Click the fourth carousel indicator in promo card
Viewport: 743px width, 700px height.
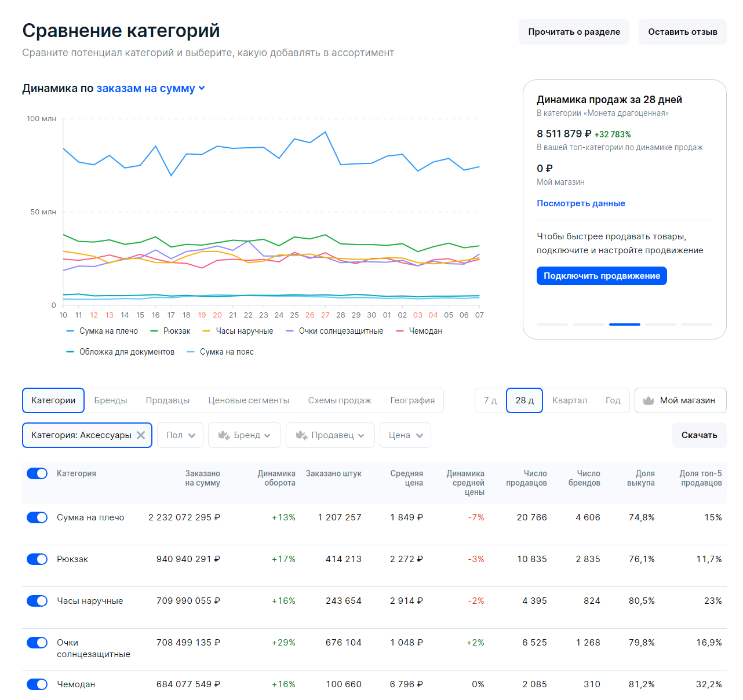(x=661, y=325)
